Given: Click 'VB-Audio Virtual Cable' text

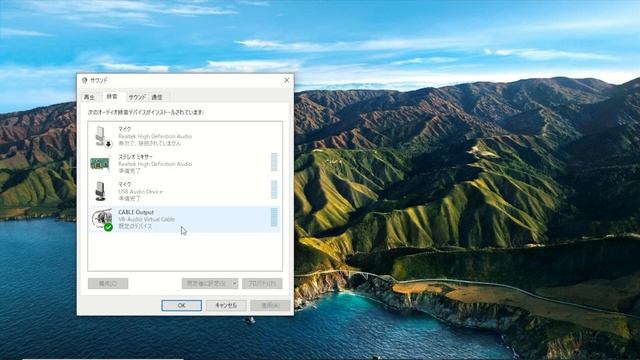Looking at the screenshot, I should [147, 219].
